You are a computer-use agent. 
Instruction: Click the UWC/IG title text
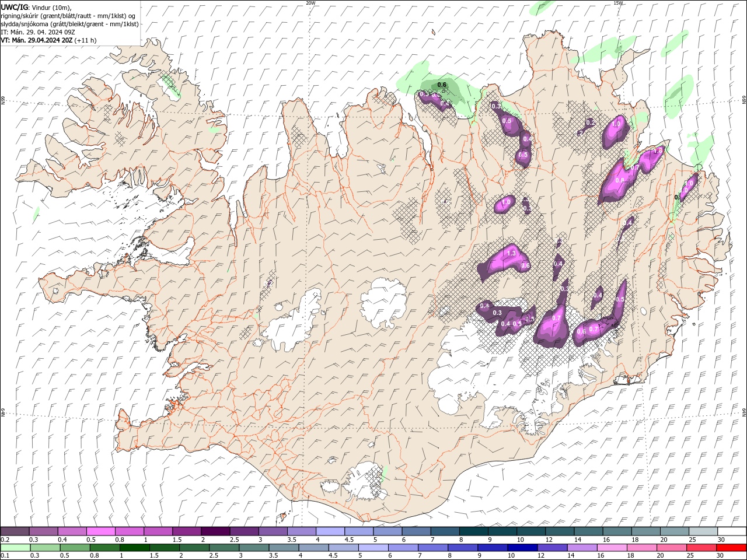point(14,7)
